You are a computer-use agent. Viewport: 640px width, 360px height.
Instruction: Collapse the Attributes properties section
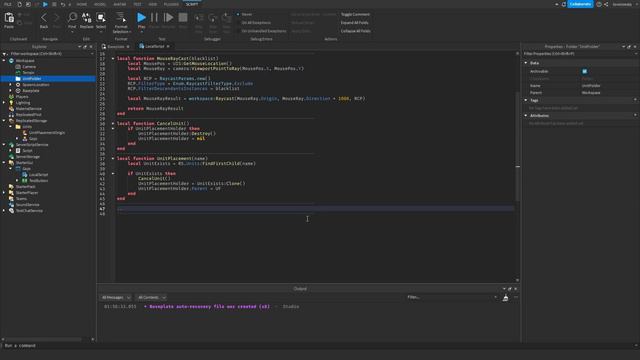click(526, 116)
